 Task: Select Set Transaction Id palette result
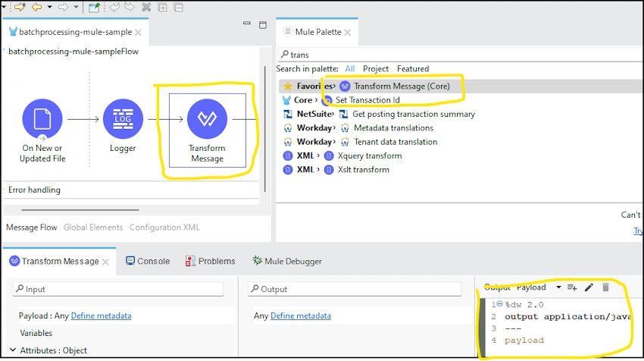point(367,100)
